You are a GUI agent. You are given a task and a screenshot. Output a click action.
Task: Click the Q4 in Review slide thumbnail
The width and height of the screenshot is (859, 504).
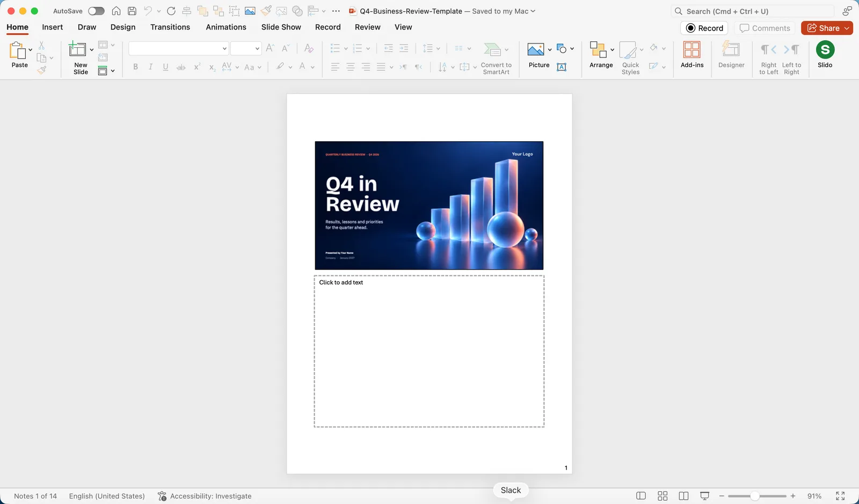(429, 206)
